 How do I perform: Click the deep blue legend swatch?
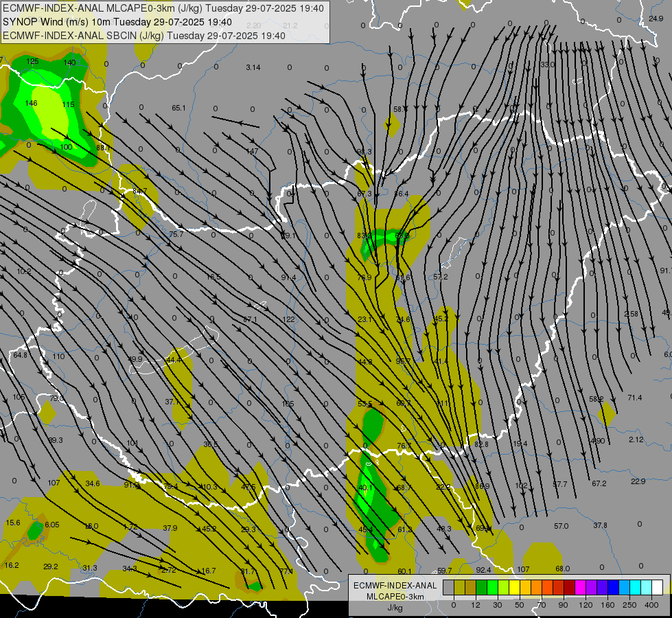point(614,587)
